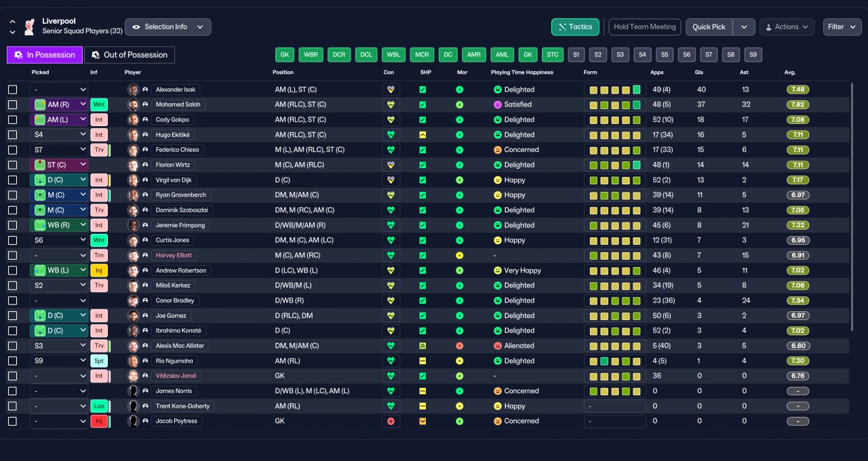Expand the Quick Pick arrow dropdown

[x=744, y=27]
